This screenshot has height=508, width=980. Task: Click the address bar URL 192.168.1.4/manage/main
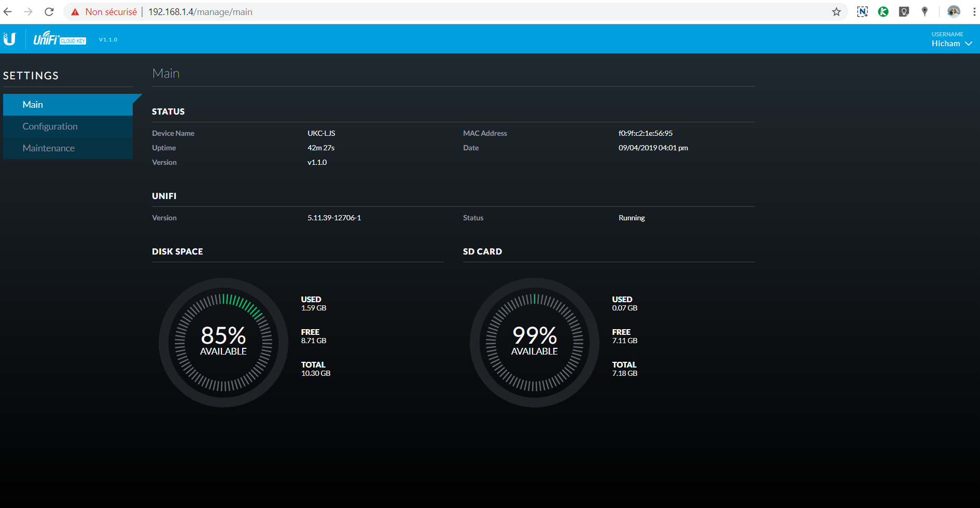pos(200,12)
